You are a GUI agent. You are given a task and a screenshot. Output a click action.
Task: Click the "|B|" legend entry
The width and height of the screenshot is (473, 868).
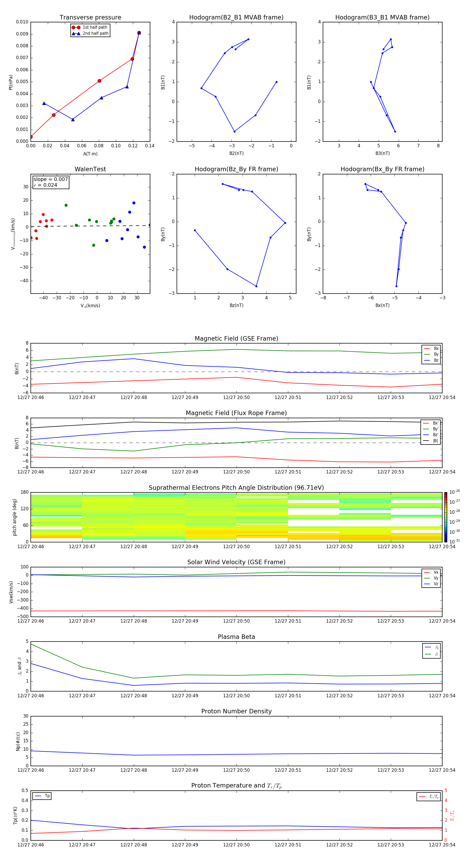click(x=431, y=441)
